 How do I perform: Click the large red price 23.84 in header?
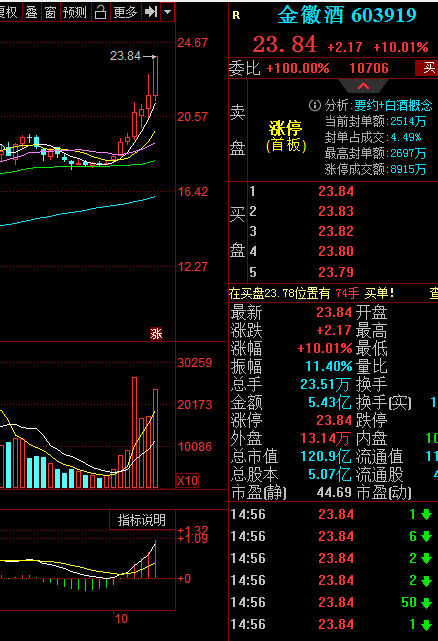click(x=285, y=45)
